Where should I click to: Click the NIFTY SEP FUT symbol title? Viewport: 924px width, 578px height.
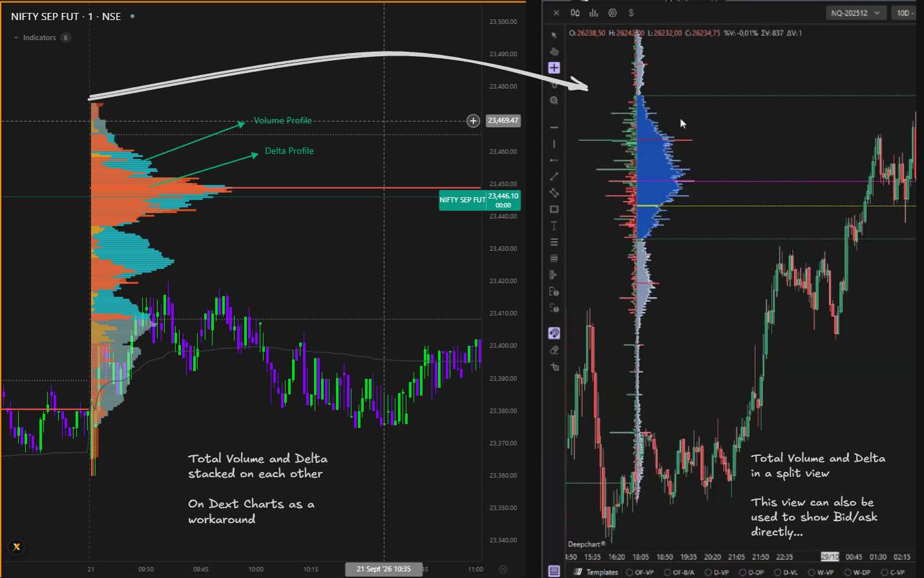[x=66, y=16]
